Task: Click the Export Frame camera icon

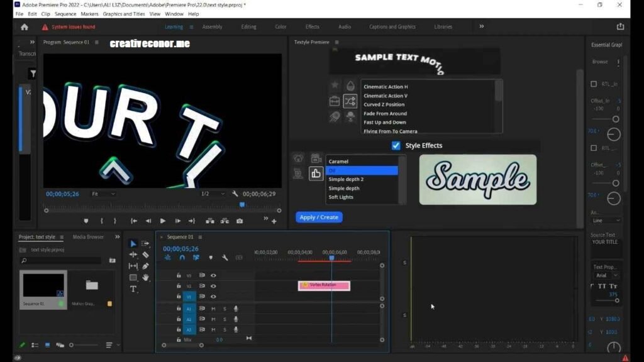Action: click(240, 221)
